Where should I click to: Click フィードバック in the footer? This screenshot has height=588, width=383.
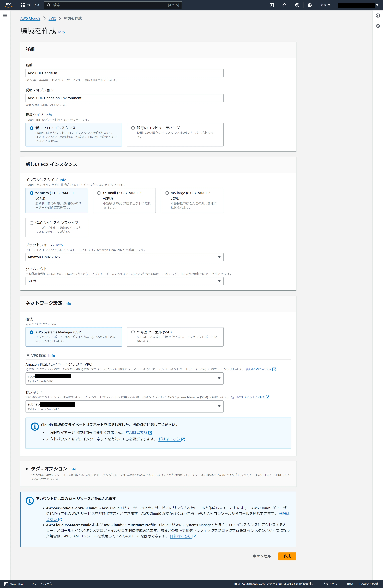tap(41, 584)
